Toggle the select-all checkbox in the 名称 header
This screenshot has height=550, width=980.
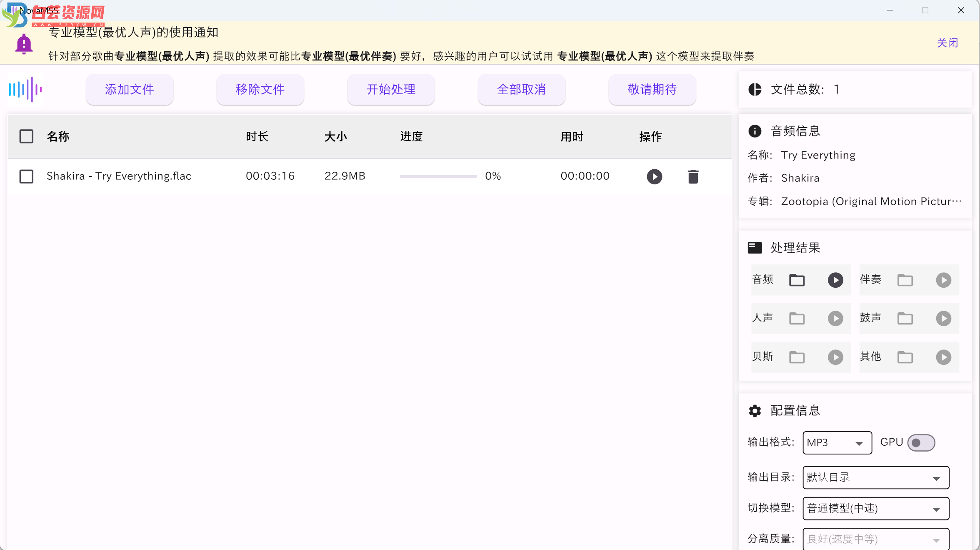click(x=26, y=136)
